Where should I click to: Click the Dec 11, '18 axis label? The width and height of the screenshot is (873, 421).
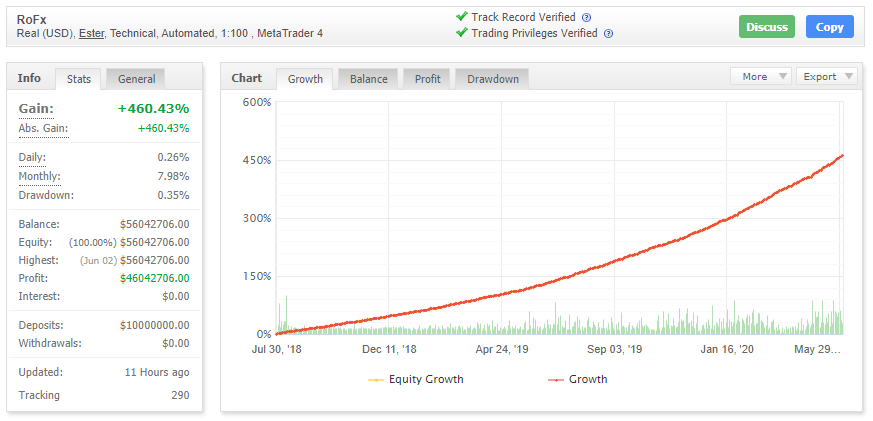[388, 350]
